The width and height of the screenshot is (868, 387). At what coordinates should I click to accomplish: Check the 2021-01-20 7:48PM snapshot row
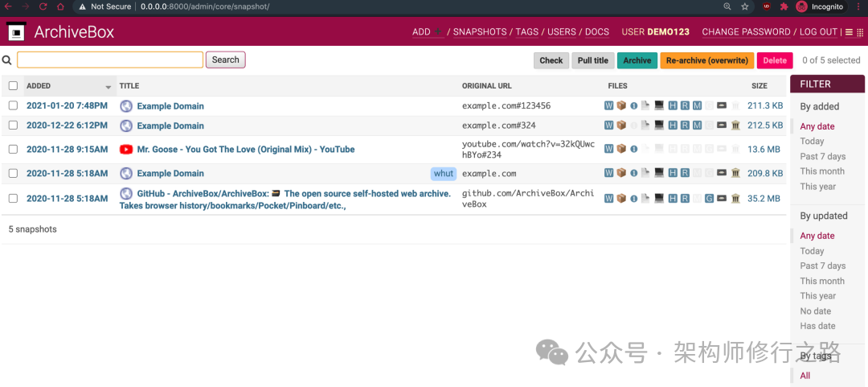pyautogui.click(x=14, y=106)
